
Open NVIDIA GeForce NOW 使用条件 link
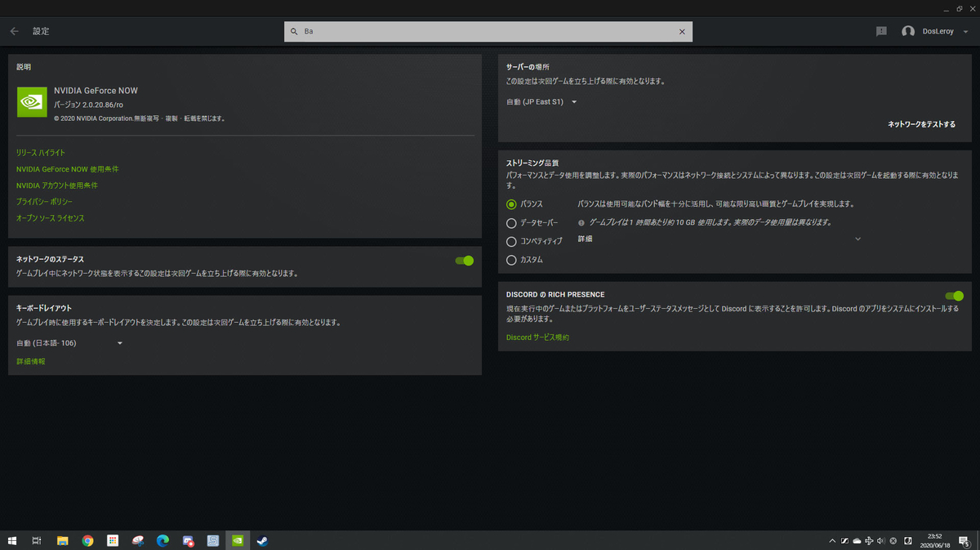(67, 169)
